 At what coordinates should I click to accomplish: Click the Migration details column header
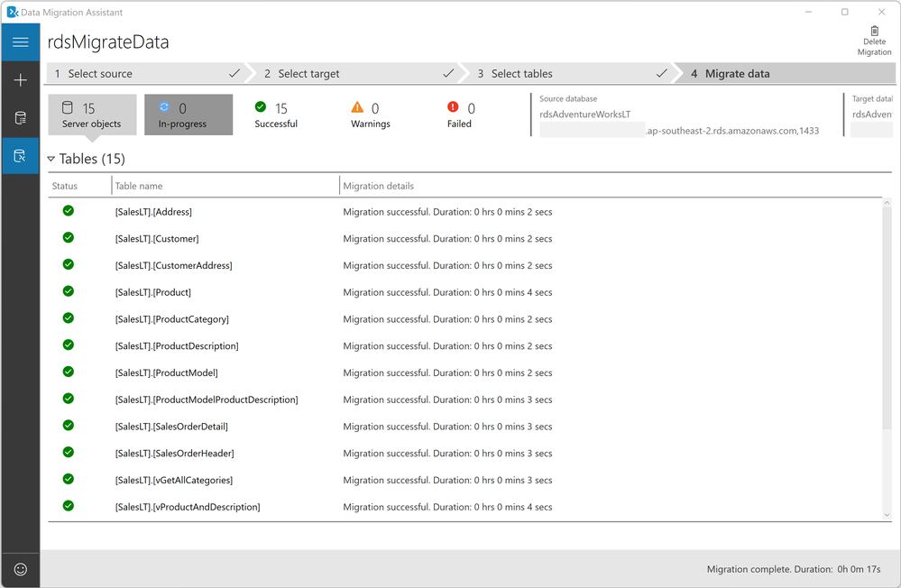(x=378, y=186)
